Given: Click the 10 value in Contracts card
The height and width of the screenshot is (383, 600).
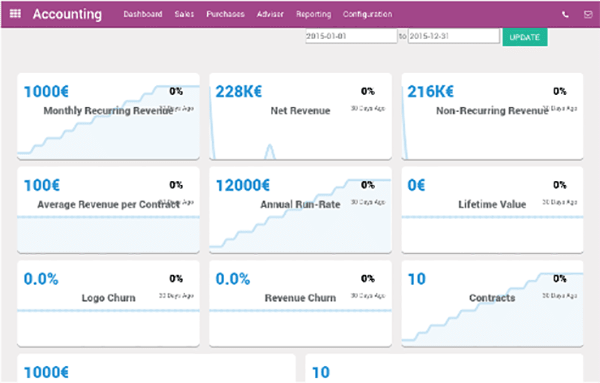Looking at the screenshot, I should (417, 279).
